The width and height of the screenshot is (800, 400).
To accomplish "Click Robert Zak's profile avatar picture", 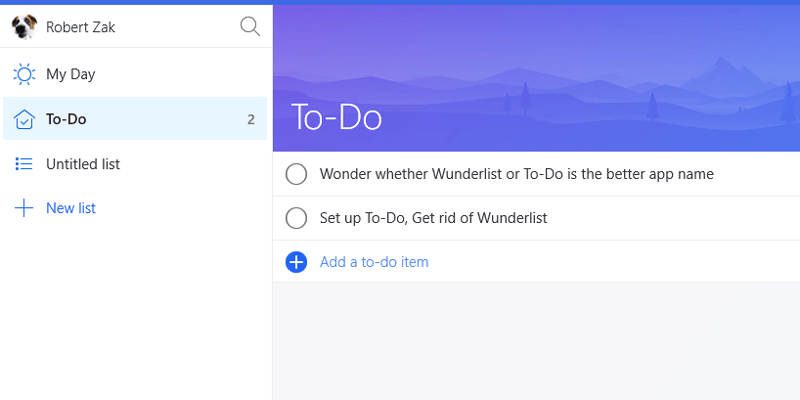I will 24,27.
